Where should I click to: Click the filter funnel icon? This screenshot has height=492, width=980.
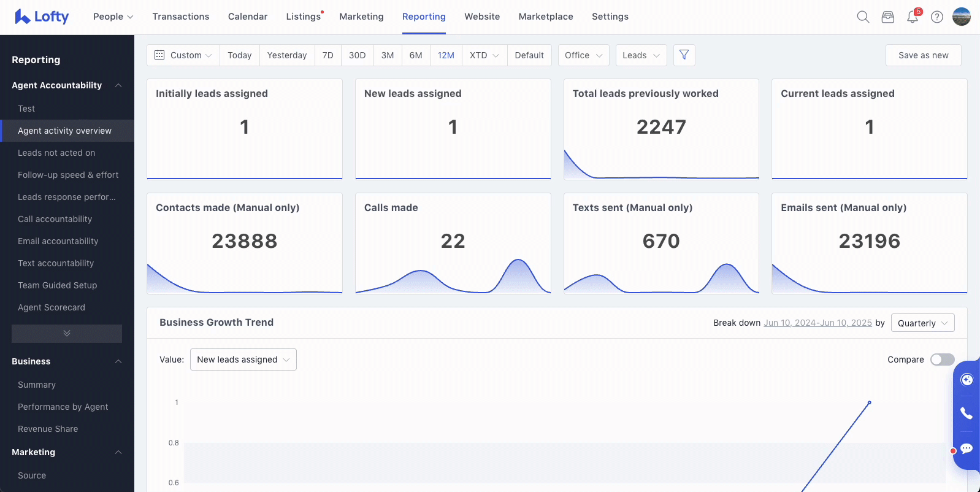click(x=684, y=55)
